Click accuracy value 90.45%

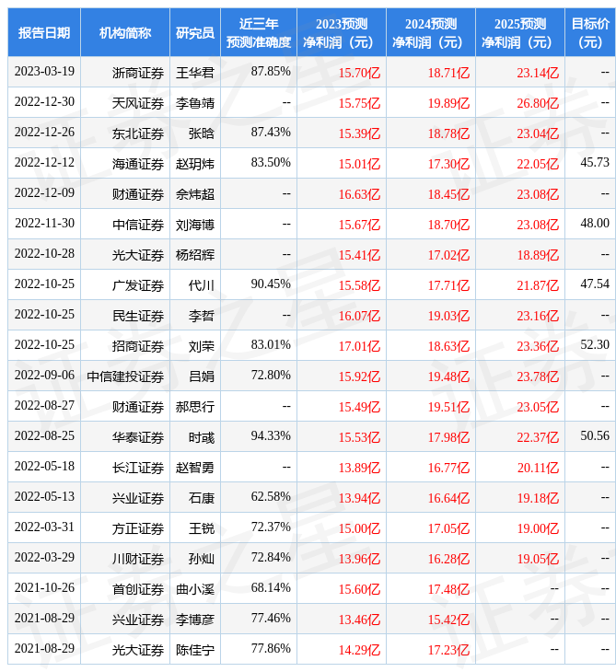click(x=271, y=284)
